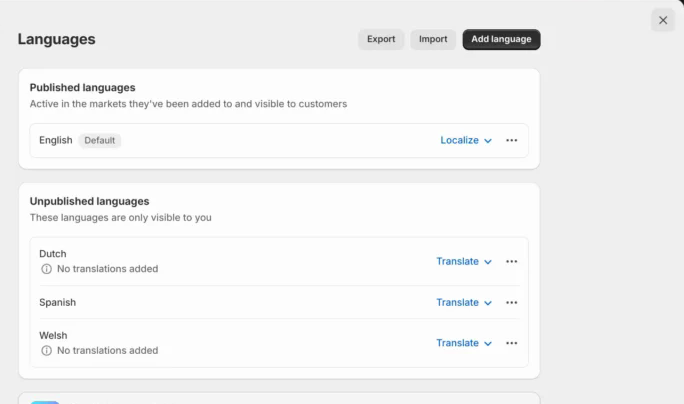Click info icon under Dutch

coord(46,269)
